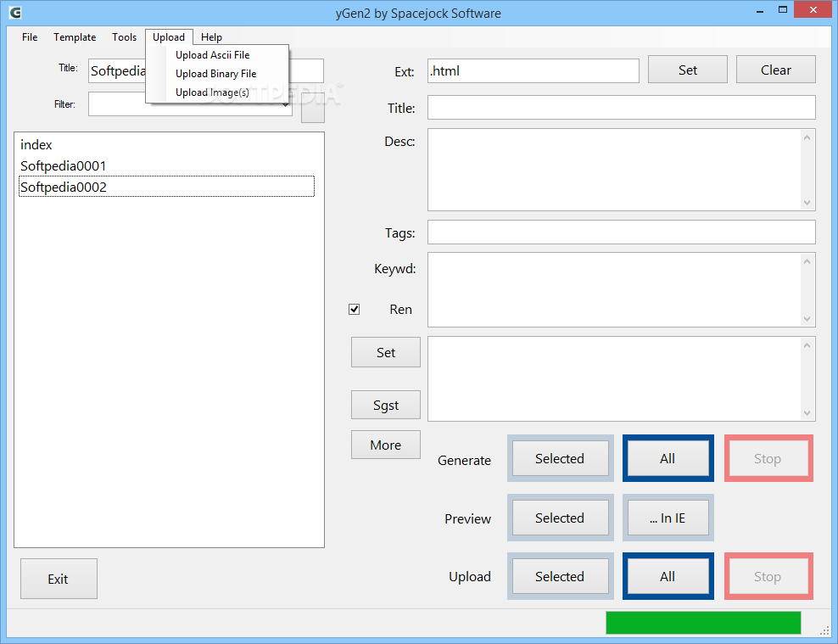Click the ... In IE preview button
Screen dimensions: 838x644
668,518
